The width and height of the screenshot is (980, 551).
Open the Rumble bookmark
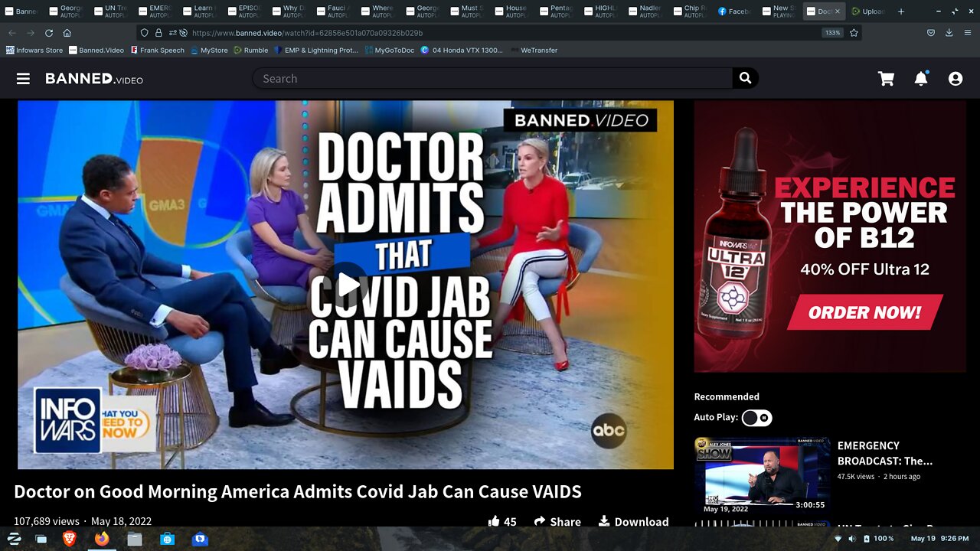point(251,51)
